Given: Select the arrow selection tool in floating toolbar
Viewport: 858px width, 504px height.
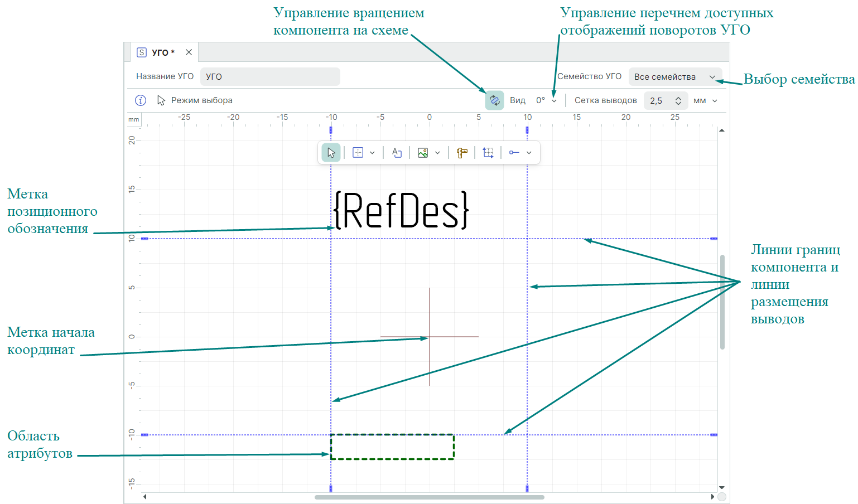Looking at the screenshot, I should (331, 153).
